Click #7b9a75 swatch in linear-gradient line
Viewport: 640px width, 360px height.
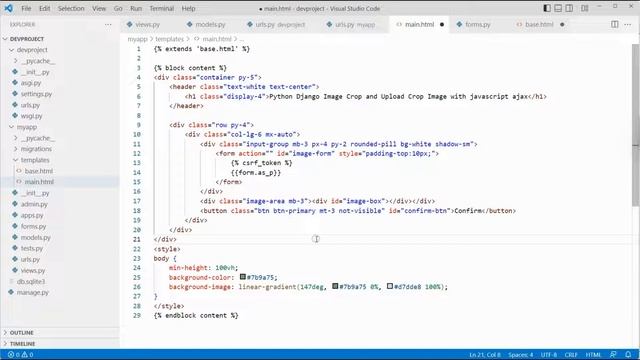click(x=335, y=286)
